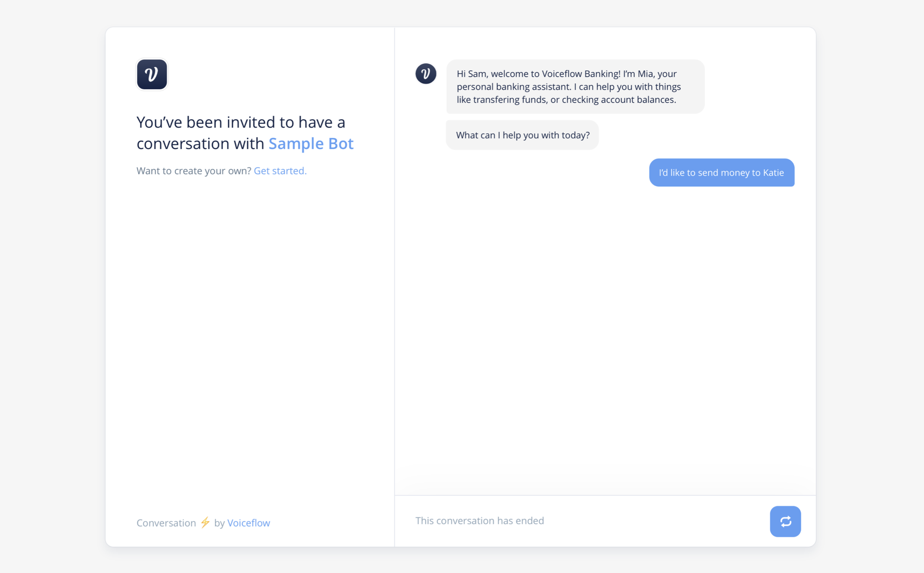Click the 'Conversation' label in the footer
This screenshot has height=573, width=924.
click(x=166, y=523)
